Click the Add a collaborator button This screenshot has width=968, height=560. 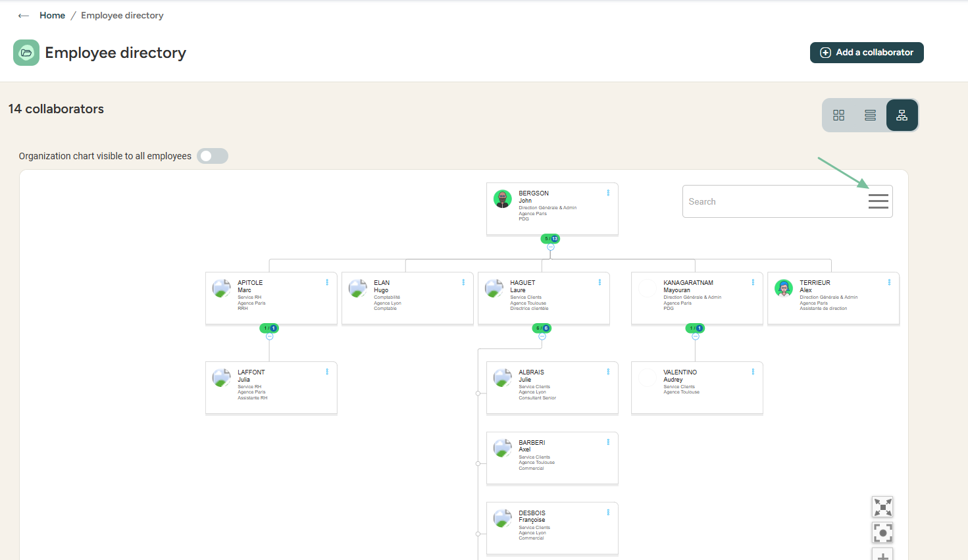point(866,53)
